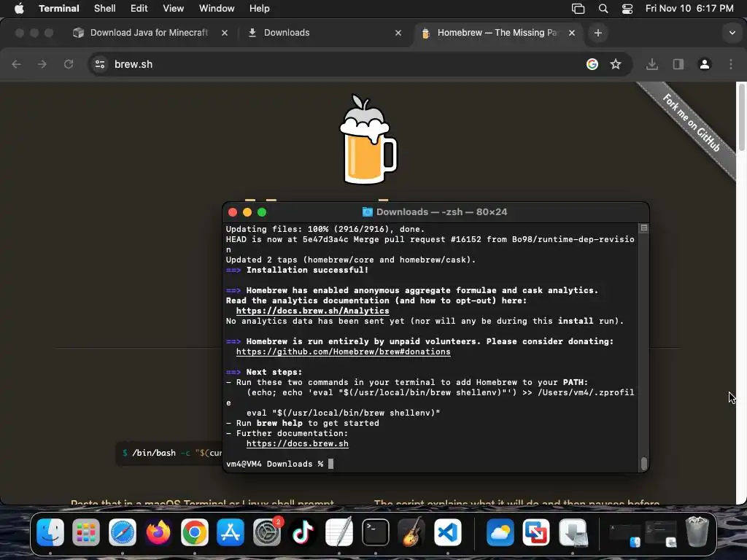
Task: Open Chrome downloads icon in toolbar
Action: point(652,64)
